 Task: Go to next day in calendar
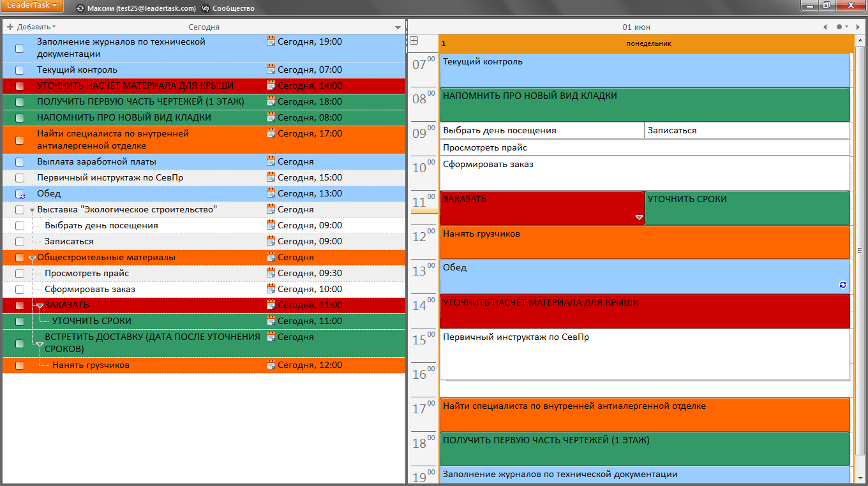click(x=857, y=27)
